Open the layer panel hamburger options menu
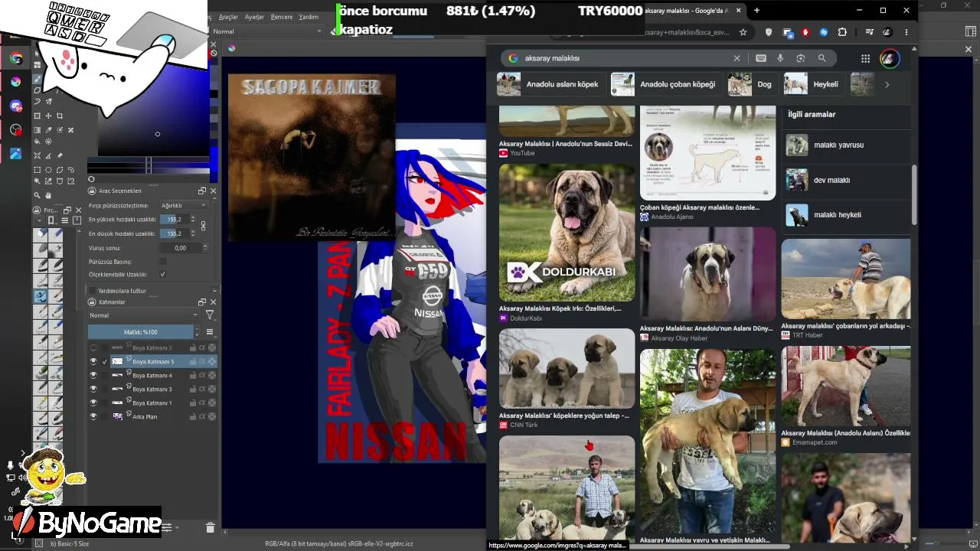 pos(210,332)
